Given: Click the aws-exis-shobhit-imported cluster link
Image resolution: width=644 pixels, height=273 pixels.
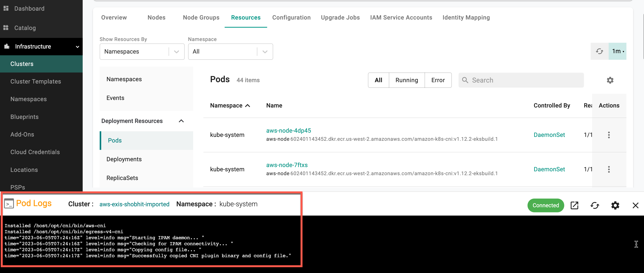Looking at the screenshot, I should point(134,204).
